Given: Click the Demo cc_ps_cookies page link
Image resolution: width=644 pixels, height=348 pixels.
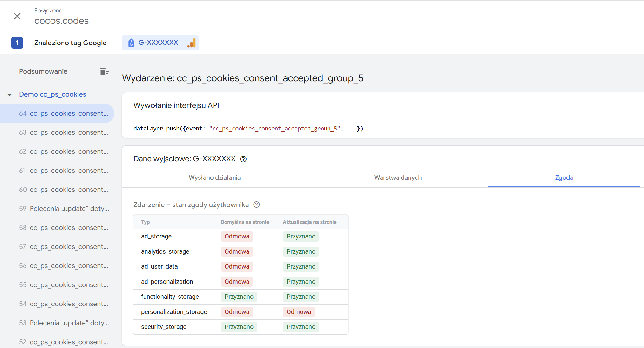Looking at the screenshot, I should 52,94.
